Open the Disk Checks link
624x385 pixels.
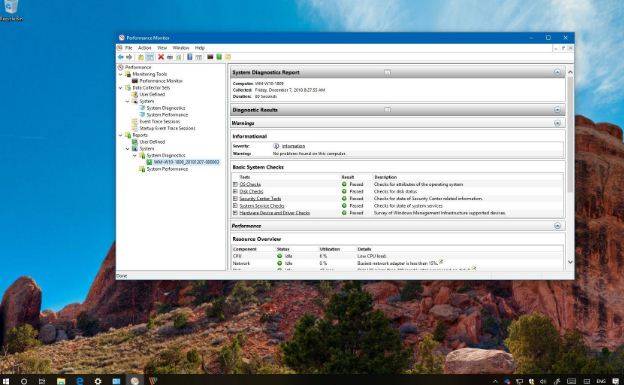pyautogui.click(x=251, y=192)
